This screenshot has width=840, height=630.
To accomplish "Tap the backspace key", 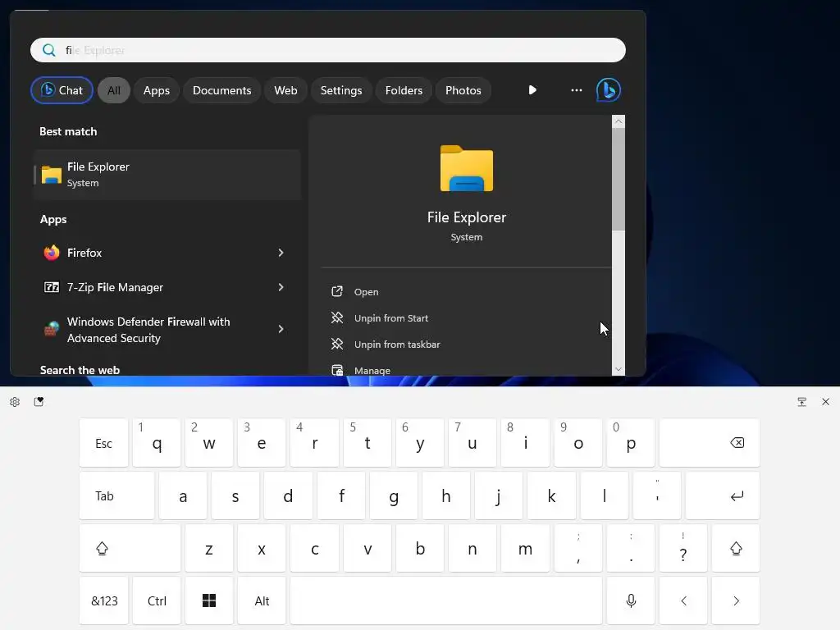I will [x=710, y=442].
